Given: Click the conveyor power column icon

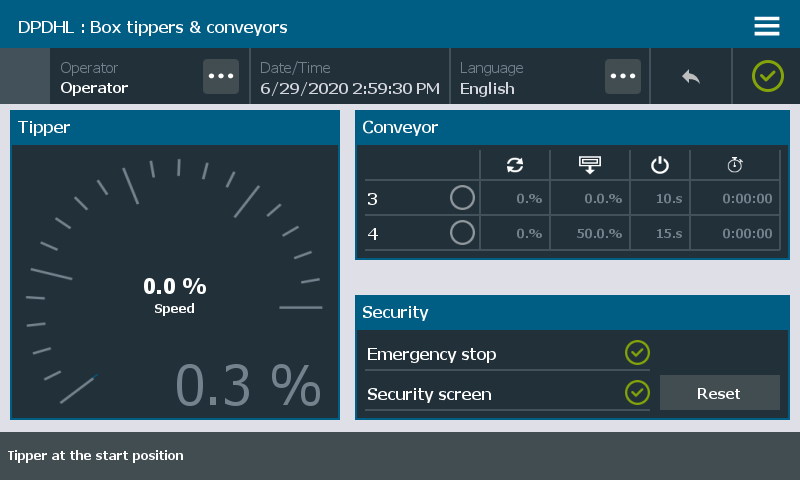Looking at the screenshot, I should (659, 165).
